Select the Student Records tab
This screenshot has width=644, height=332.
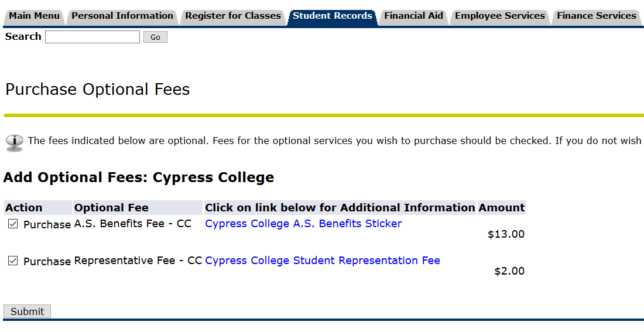pos(332,16)
